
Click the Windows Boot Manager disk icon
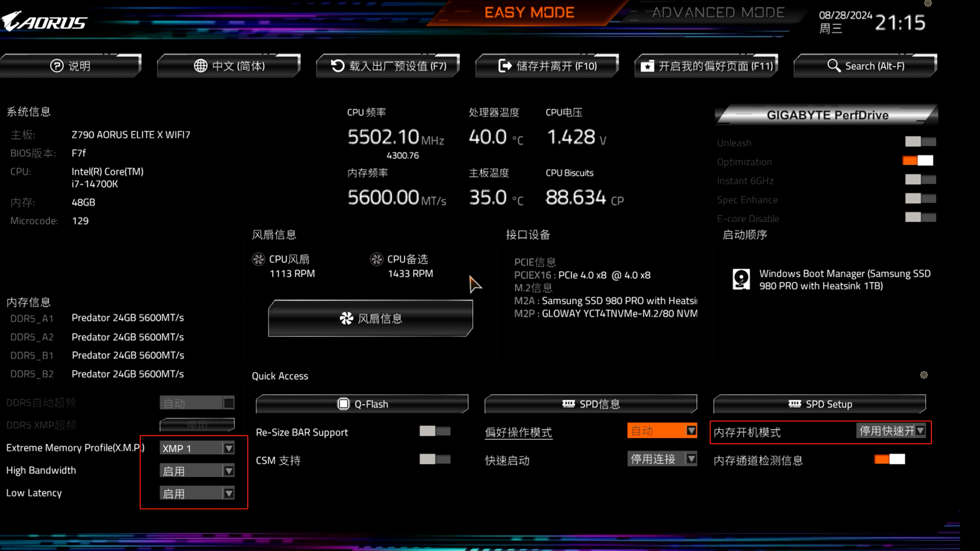[x=741, y=279]
